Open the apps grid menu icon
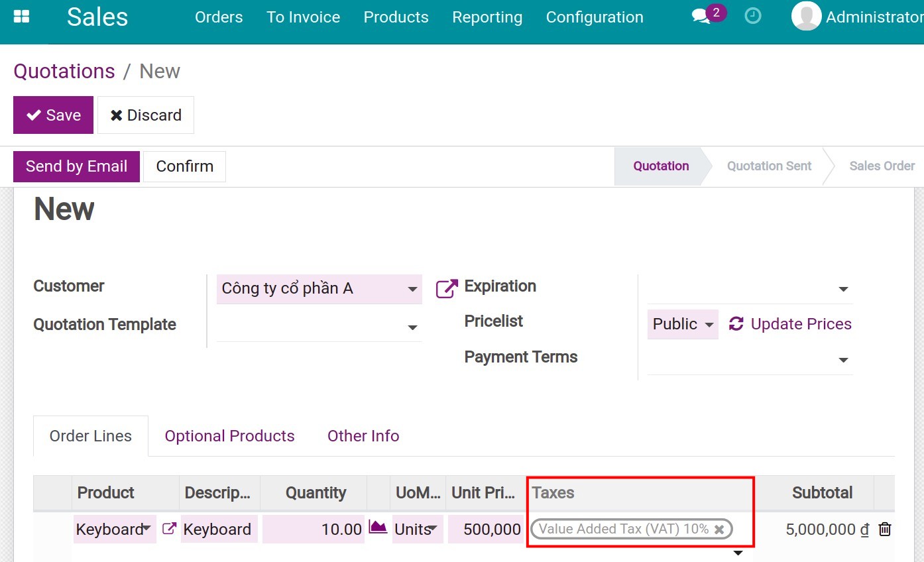 pos(21,17)
